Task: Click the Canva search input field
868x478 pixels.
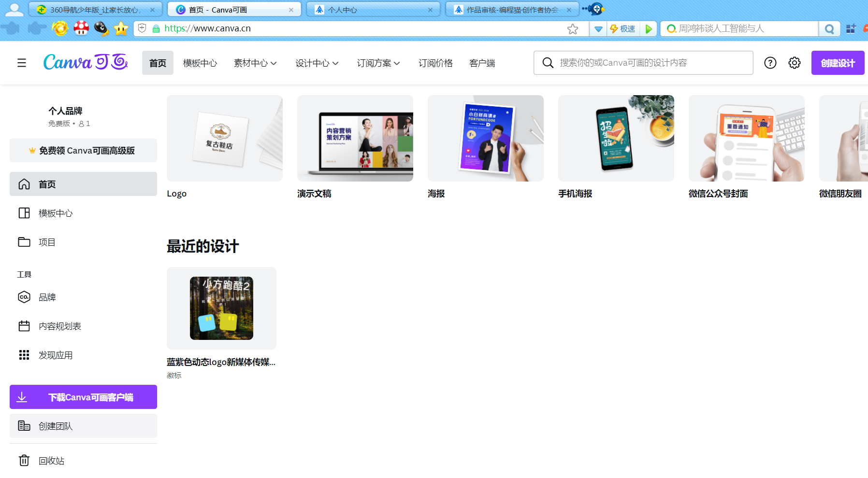Action: [643, 63]
